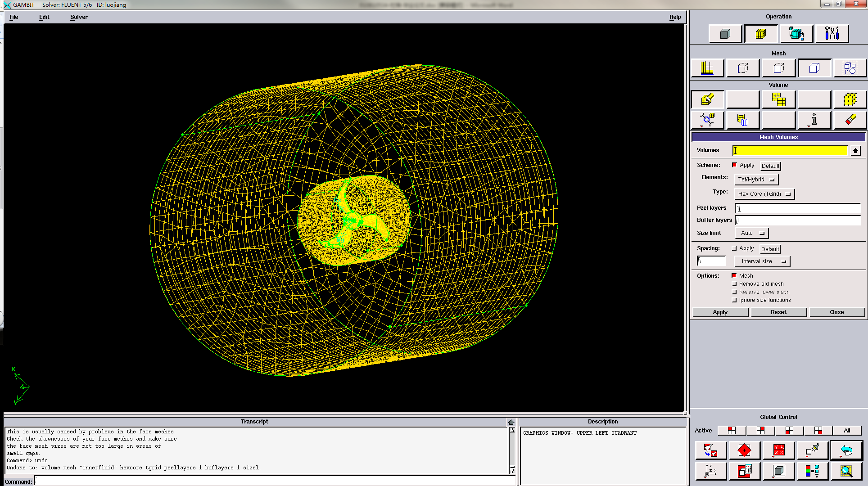Expand the Hex Core (TGrid) Type dropdown
This screenshot has height=486, width=868.
(764, 194)
